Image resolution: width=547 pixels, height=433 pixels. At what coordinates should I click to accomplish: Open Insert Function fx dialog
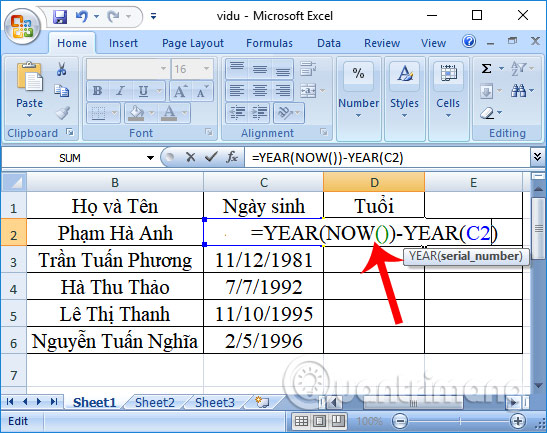coord(232,157)
